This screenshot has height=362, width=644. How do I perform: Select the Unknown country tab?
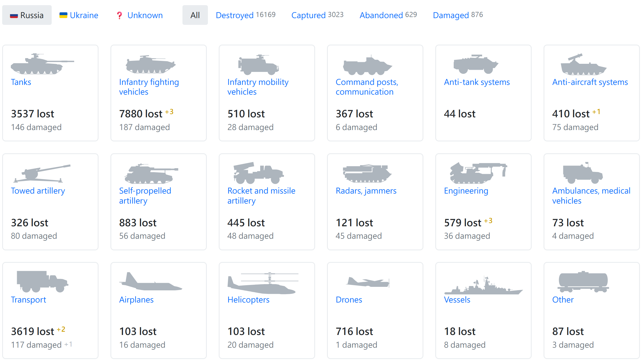(140, 15)
